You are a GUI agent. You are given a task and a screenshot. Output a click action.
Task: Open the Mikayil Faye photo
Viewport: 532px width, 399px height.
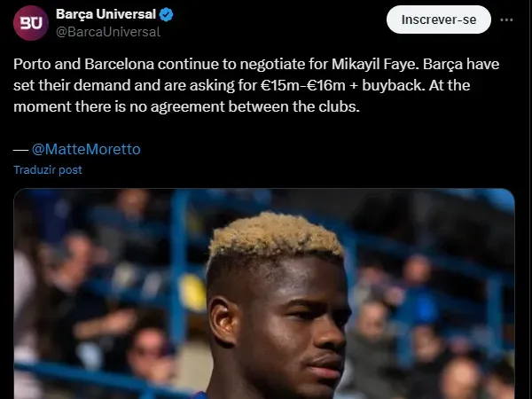[264, 293]
